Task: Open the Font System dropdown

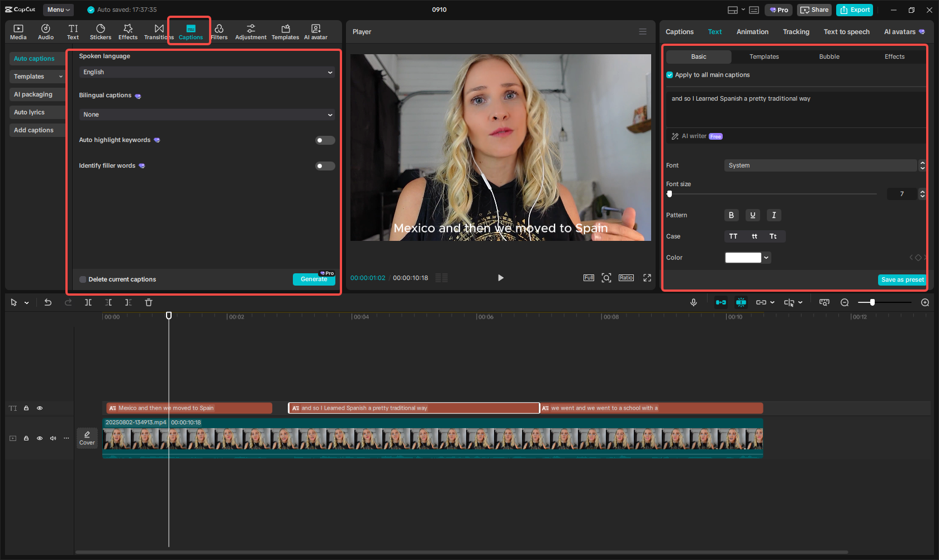Action: click(x=821, y=165)
